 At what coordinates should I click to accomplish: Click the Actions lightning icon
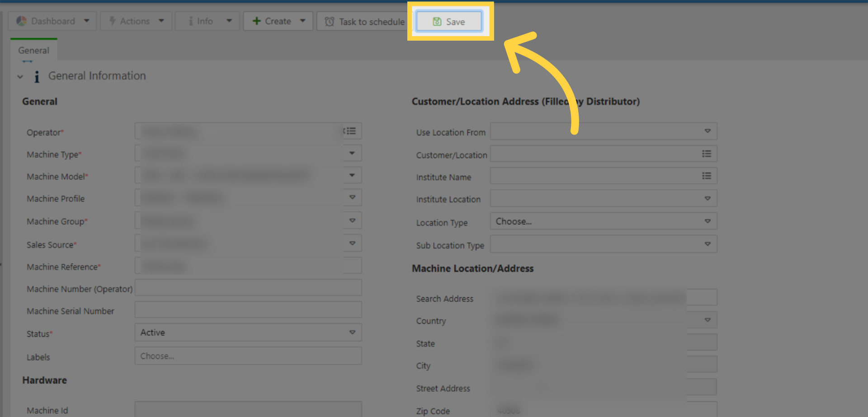tap(113, 21)
